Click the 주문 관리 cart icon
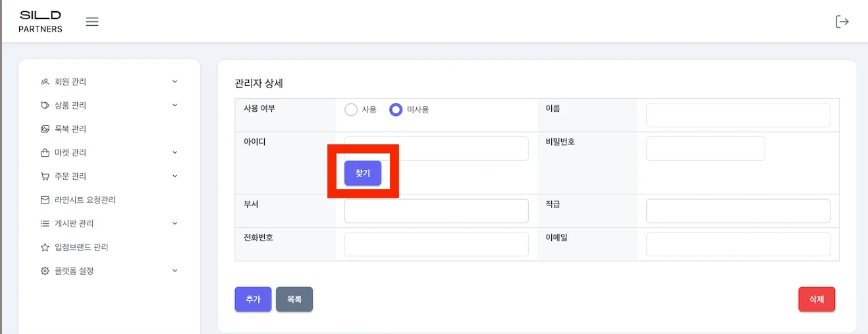The height and width of the screenshot is (334, 868). [x=45, y=177]
